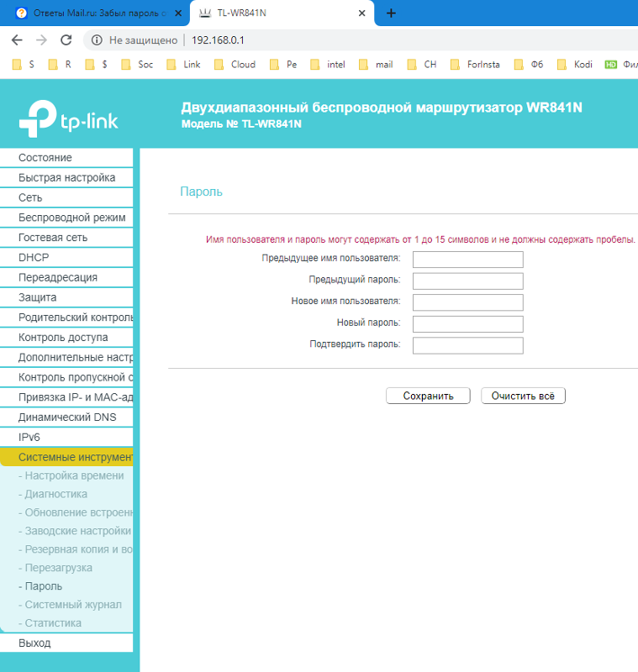Screen dimensions: 638x672
Task: Open Контроль пропускной способности item
Action: point(66,377)
